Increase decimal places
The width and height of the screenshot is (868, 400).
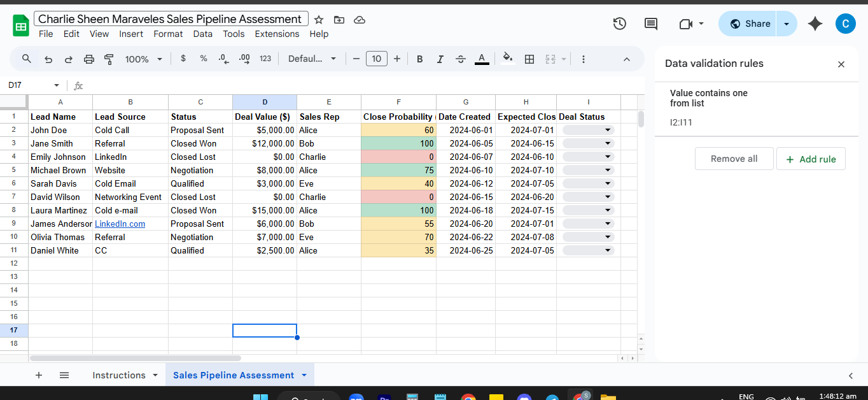pos(244,59)
